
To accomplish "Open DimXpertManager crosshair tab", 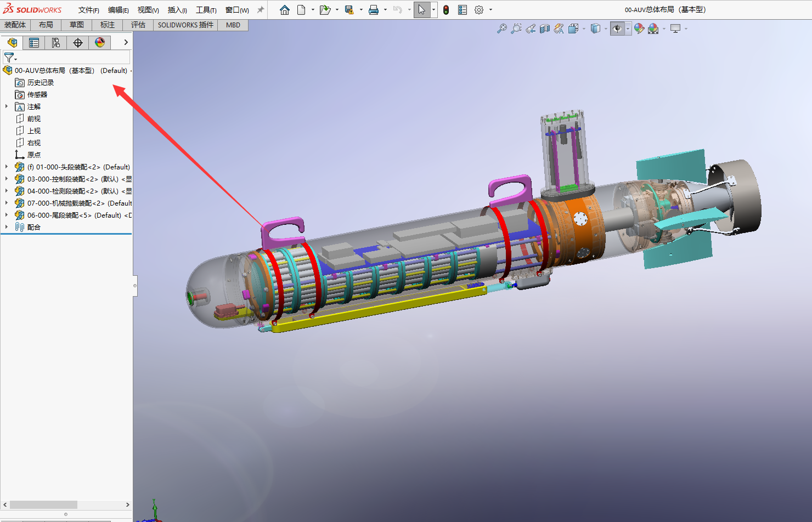I will [78, 42].
